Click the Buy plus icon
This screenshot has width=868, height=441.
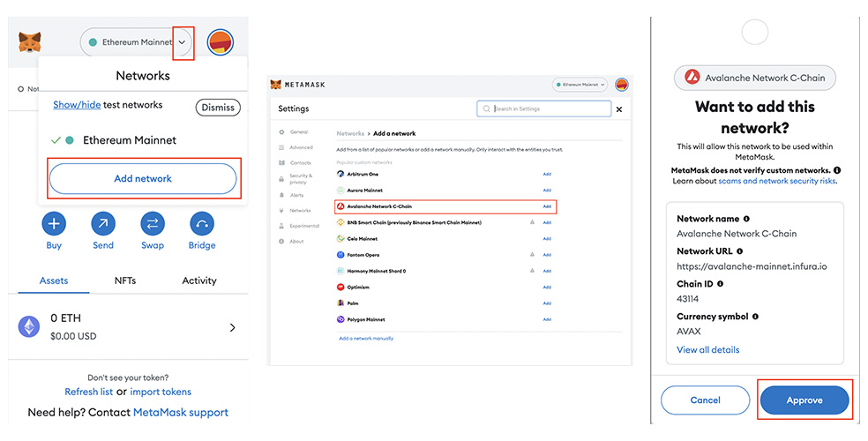(54, 223)
